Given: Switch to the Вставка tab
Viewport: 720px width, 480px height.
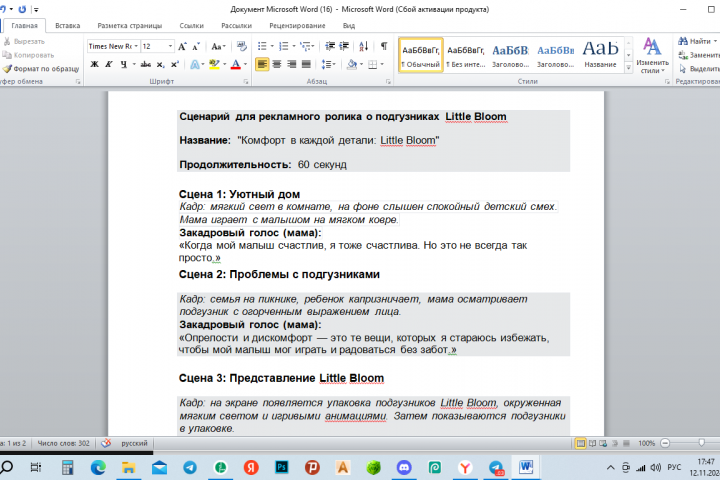Looking at the screenshot, I should 68,26.
